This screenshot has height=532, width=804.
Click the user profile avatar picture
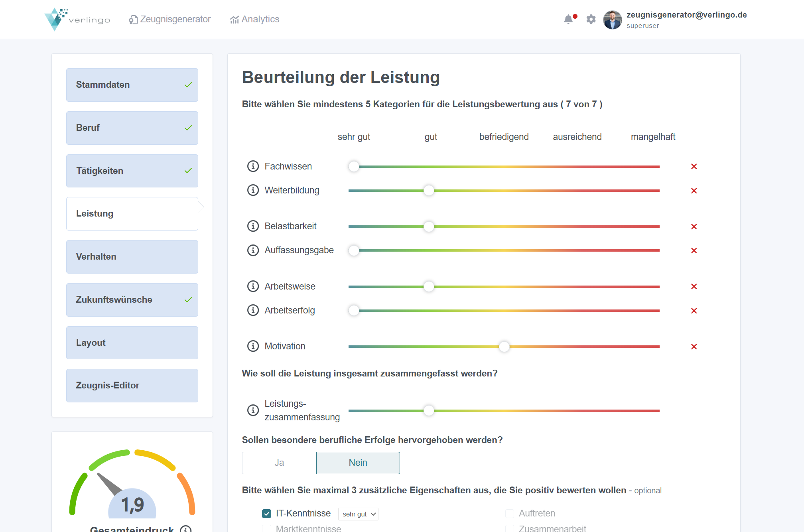pyautogui.click(x=612, y=20)
